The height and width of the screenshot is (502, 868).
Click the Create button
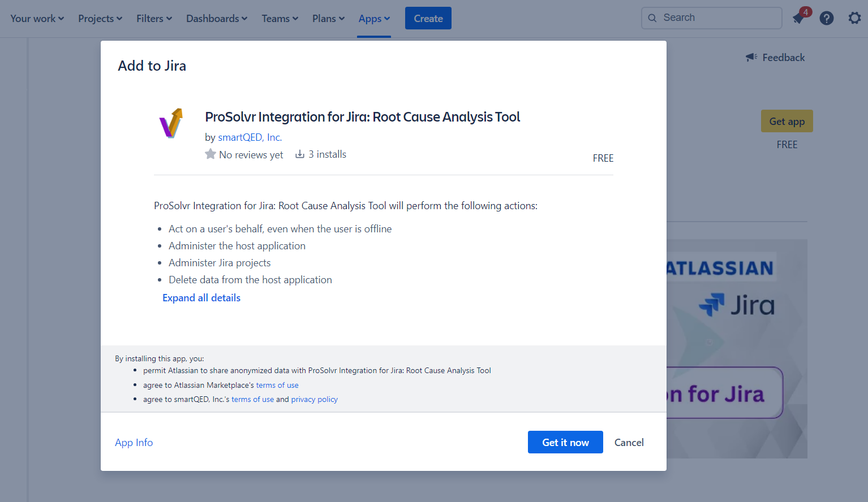tap(428, 18)
